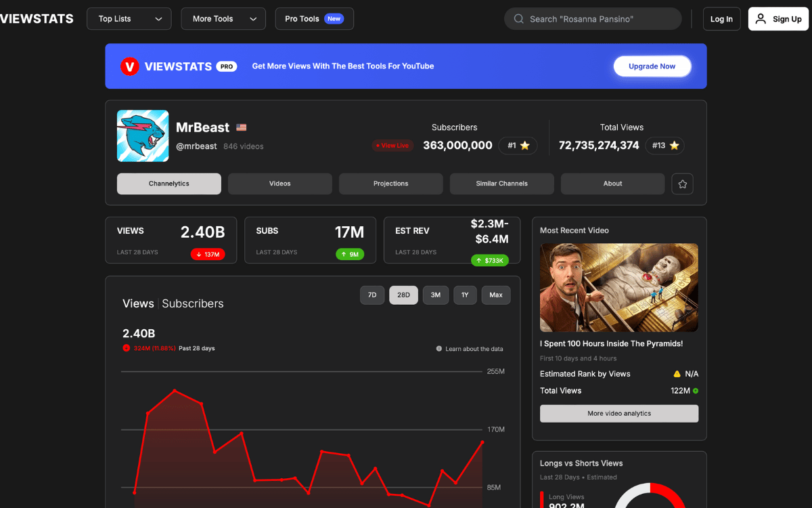The width and height of the screenshot is (812, 508).
Task: Select the 28D time range
Action: 403,295
